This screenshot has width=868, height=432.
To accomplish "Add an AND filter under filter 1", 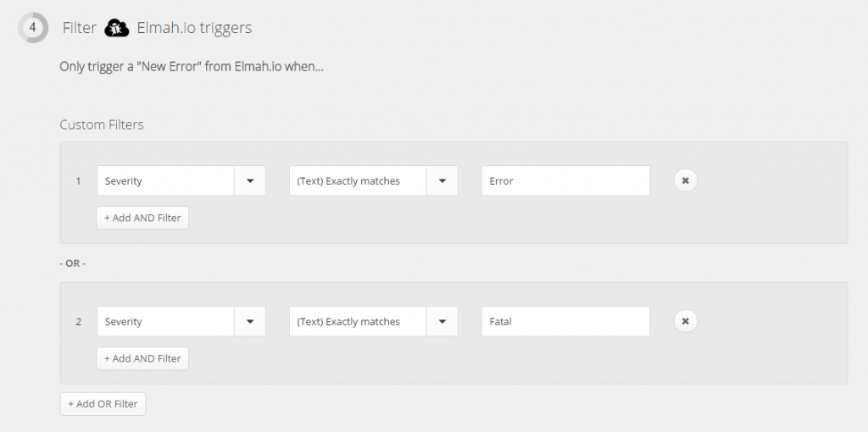I will 142,218.
